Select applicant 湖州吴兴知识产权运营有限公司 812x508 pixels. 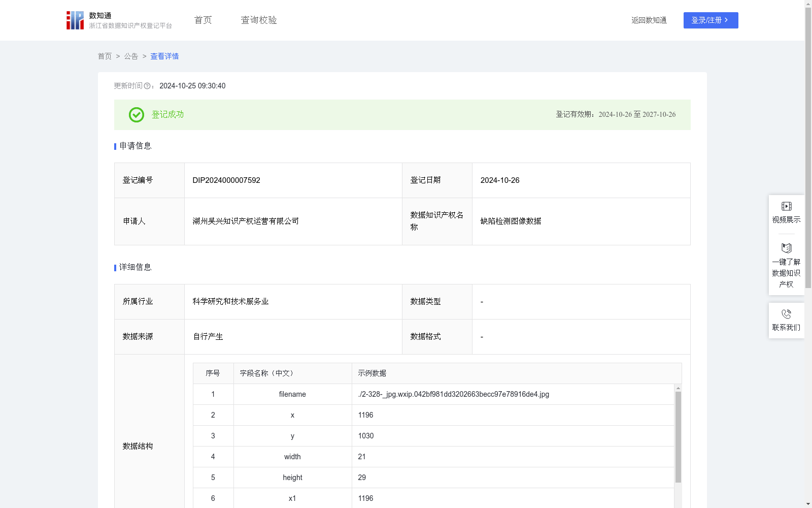point(246,221)
